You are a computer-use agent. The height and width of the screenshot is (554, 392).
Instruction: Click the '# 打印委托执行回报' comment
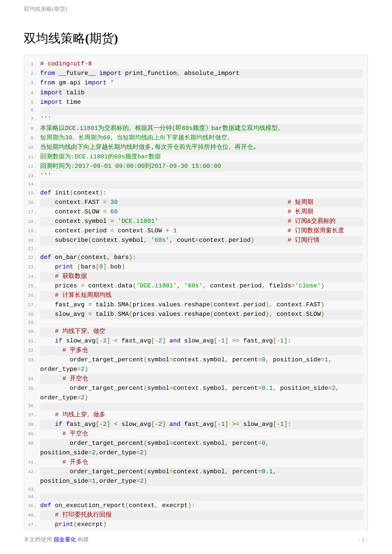(x=83, y=515)
